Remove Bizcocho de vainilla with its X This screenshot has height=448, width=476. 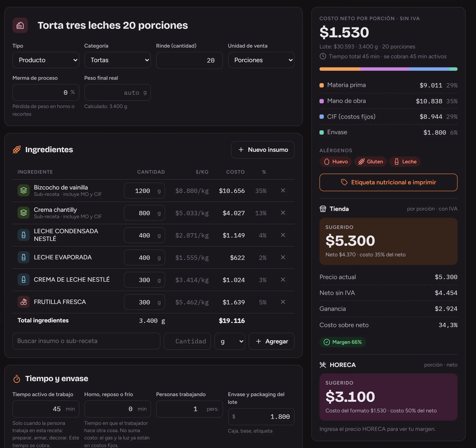283,191
